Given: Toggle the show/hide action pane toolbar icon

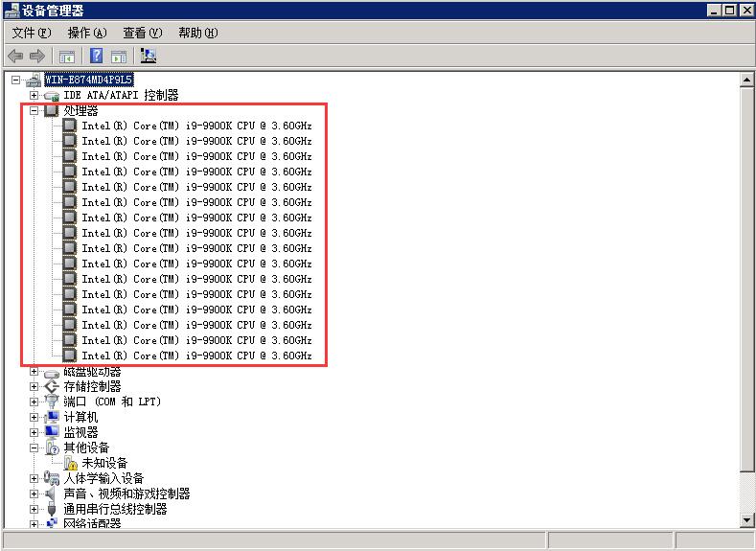Looking at the screenshot, I should coord(119,57).
